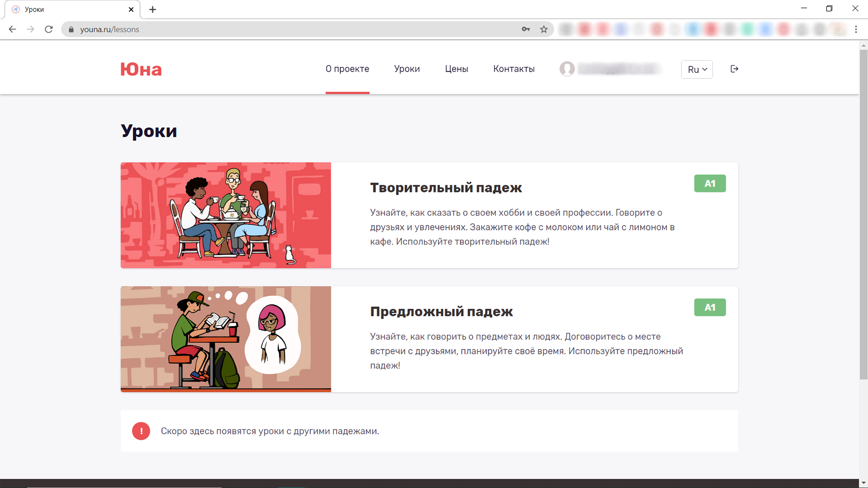This screenshot has width=868, height=488.
Task: Go back to previous page
Action: point(12,29)
